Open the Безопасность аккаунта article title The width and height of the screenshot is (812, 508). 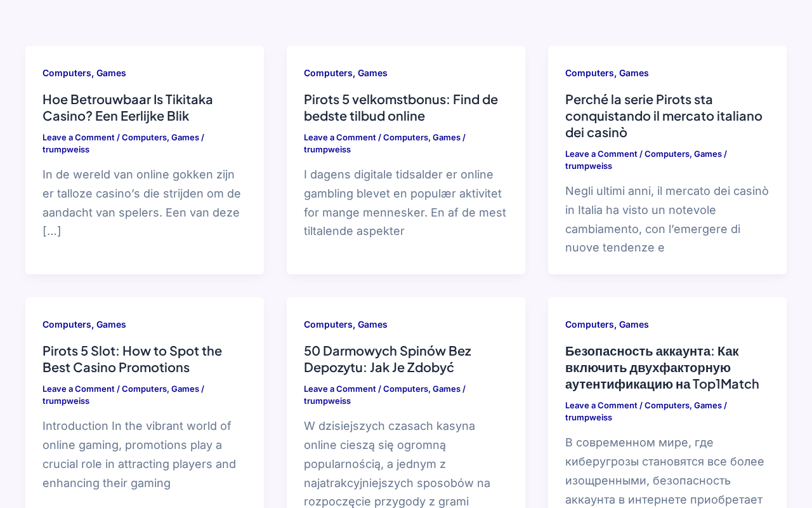point(662,367)
